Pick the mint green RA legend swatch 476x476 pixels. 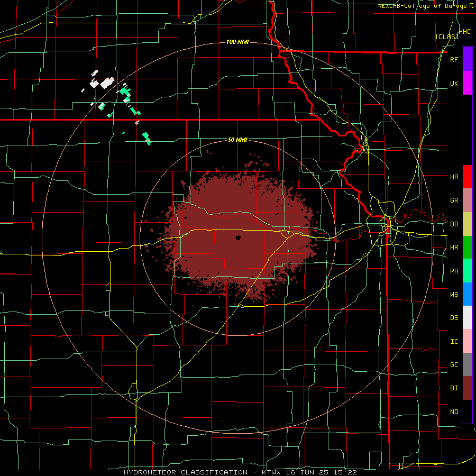click(x=467, y=271)
